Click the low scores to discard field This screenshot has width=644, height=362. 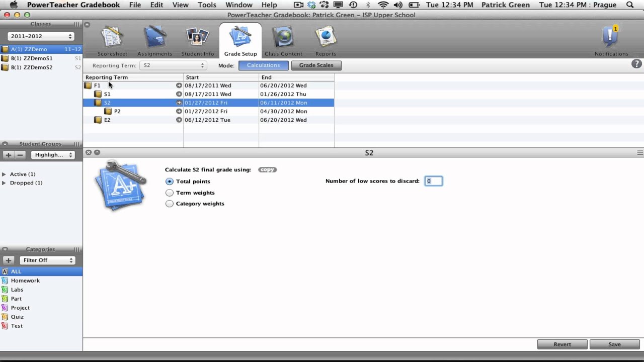point(433,181)
